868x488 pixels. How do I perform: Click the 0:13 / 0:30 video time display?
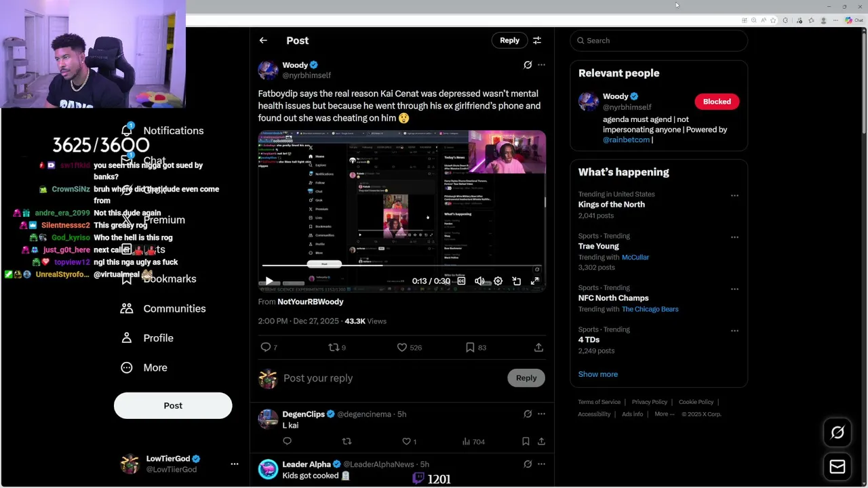(431, 281)
